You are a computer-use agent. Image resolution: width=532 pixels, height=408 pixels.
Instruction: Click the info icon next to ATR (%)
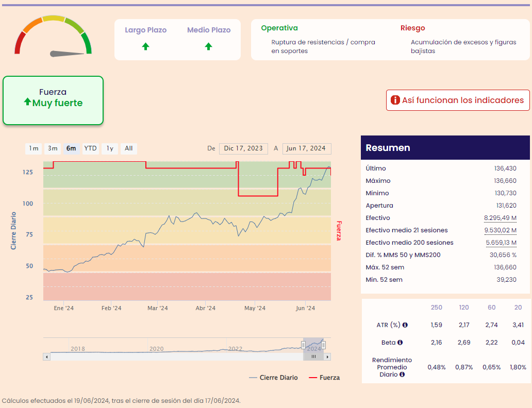(x=405, y=325)
